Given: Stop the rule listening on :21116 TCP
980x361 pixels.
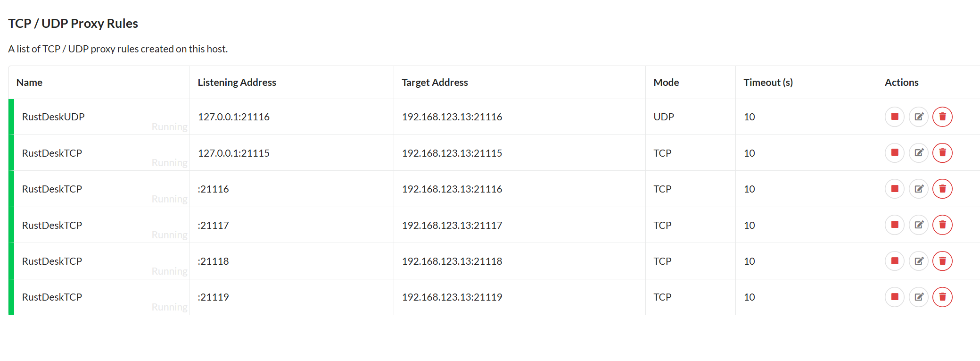Looking at the screenshot, I should click(894, 189).
